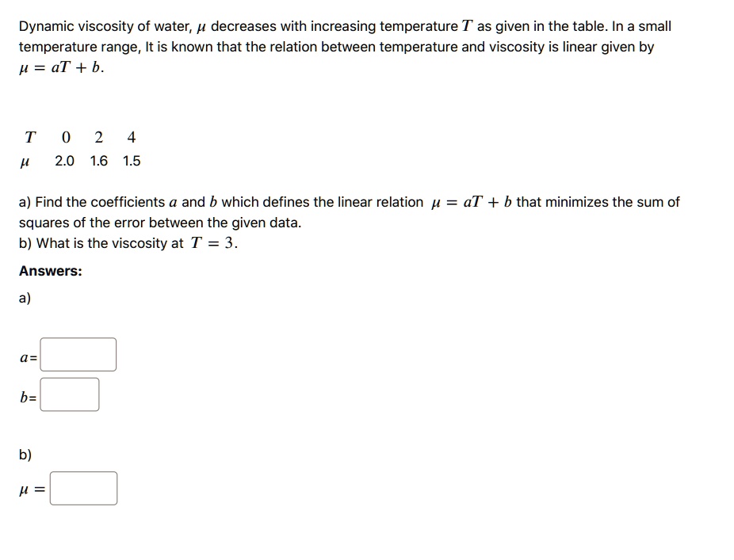Select the value 1.6 in the table

[x=97, y=161]
